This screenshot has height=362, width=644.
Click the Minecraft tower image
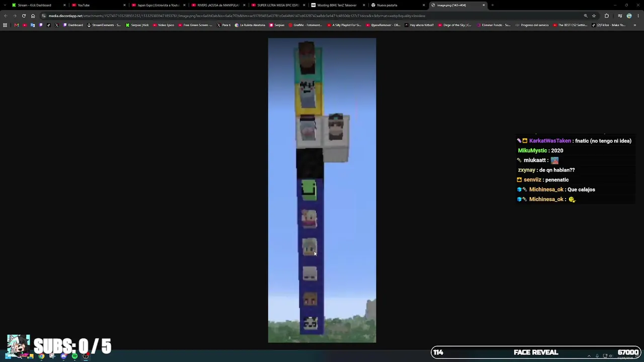pos(322,190)
